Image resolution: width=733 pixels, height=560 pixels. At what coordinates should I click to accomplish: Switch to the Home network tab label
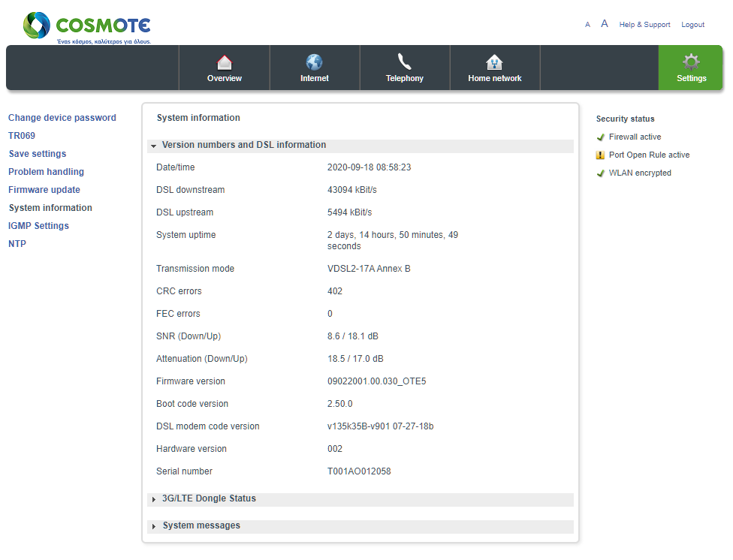point(495,79)
